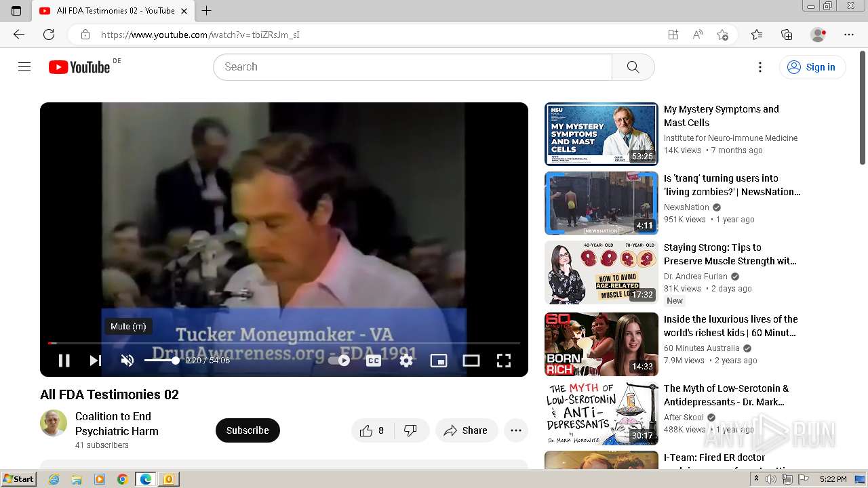
Task: Click the channel avatar image
Action: point(54,423)
